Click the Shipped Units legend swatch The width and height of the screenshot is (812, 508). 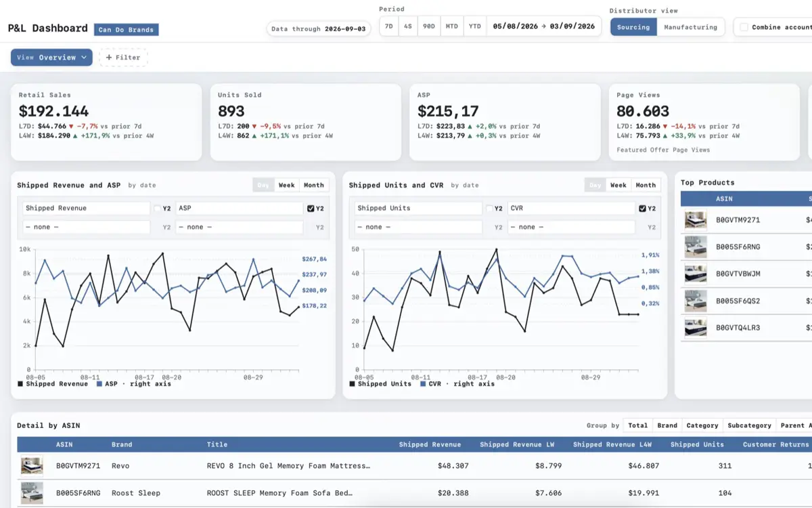(x=352, y=384)
